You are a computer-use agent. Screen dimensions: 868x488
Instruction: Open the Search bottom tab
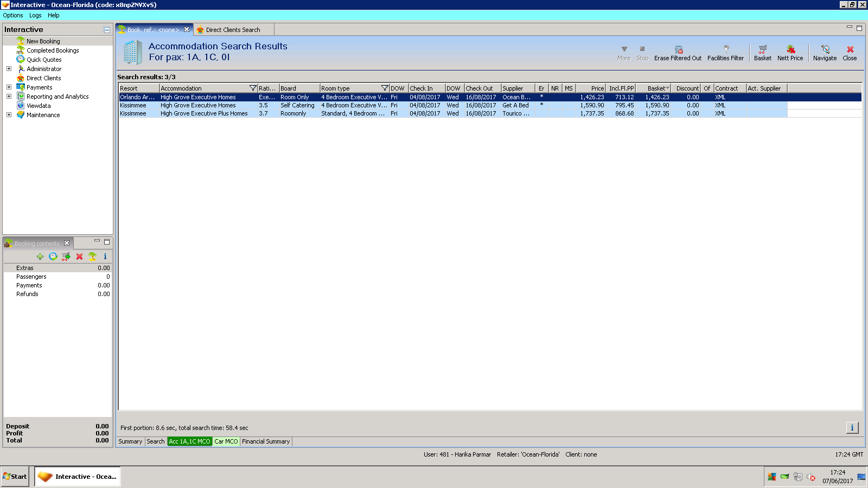156,442
